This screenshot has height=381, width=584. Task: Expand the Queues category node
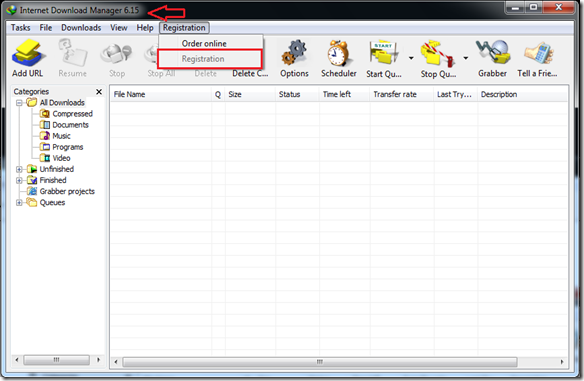19,203
